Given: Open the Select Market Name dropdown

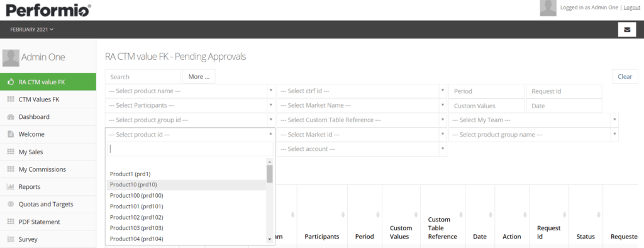Looking at the screenshot, I should click(x=362, y=105).
